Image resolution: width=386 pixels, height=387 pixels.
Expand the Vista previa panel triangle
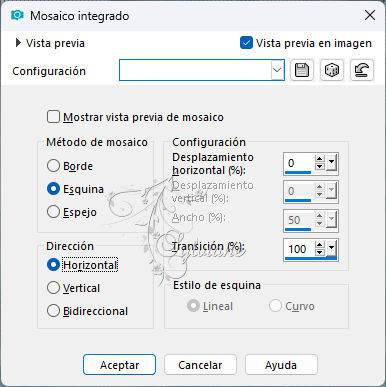coord(18,43)
